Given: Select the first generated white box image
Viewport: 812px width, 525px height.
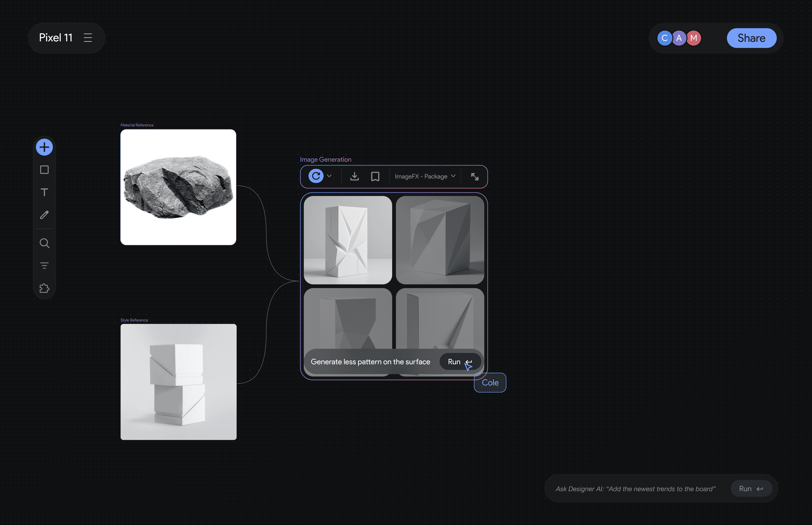Looking at the screenshot, I should point(347,240).
